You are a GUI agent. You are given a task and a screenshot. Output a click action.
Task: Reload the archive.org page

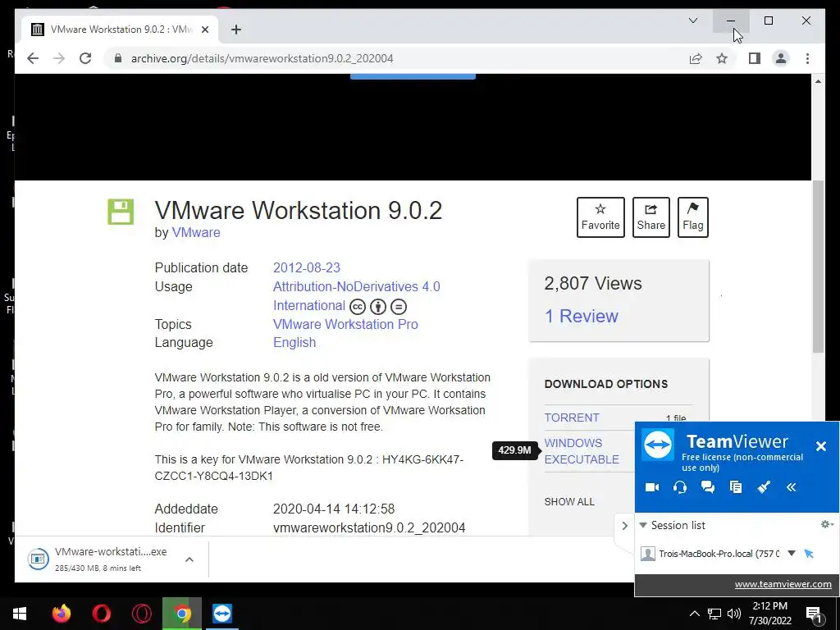pyautogui.click(x=85, y=58)
